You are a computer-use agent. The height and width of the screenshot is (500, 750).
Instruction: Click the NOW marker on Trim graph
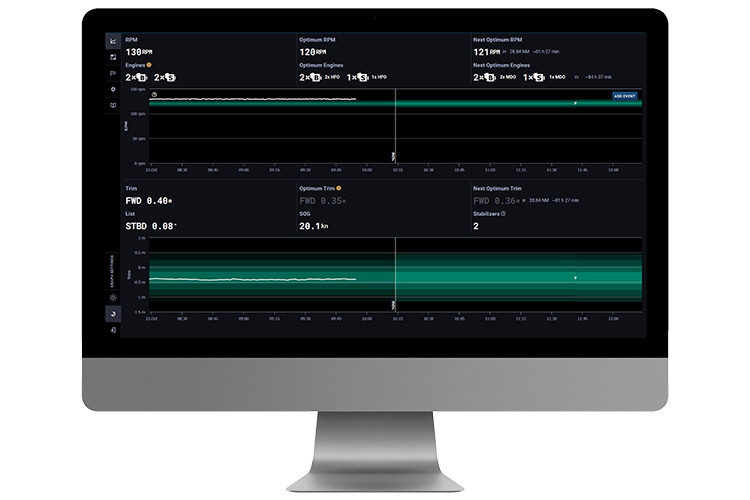(396, 303)
